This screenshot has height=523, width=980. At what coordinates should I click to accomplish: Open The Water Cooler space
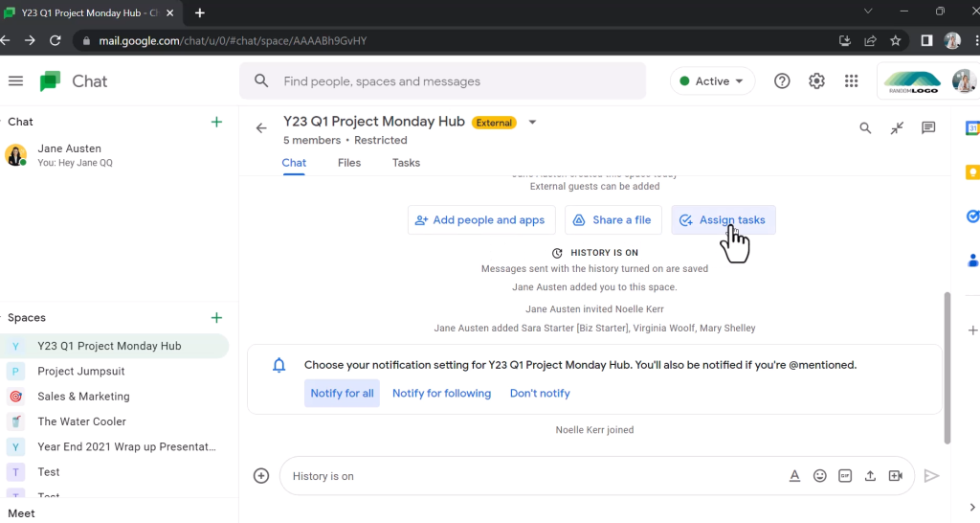[x=115, y=421]
